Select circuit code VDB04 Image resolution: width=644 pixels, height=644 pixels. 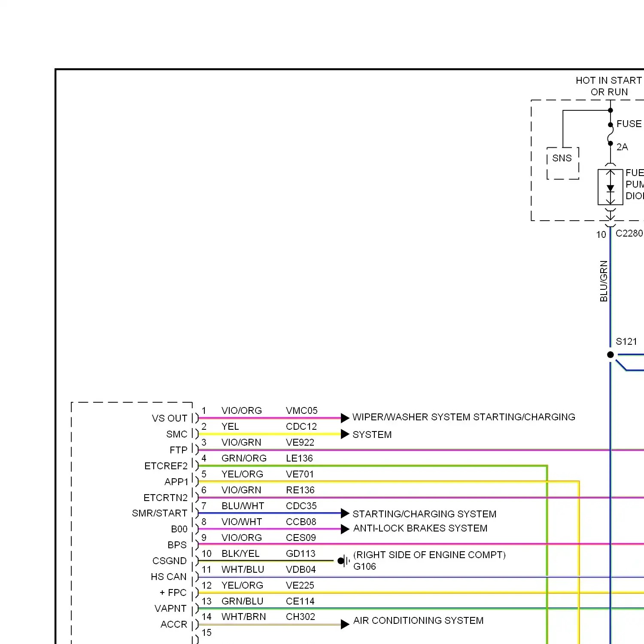[301, 569]
